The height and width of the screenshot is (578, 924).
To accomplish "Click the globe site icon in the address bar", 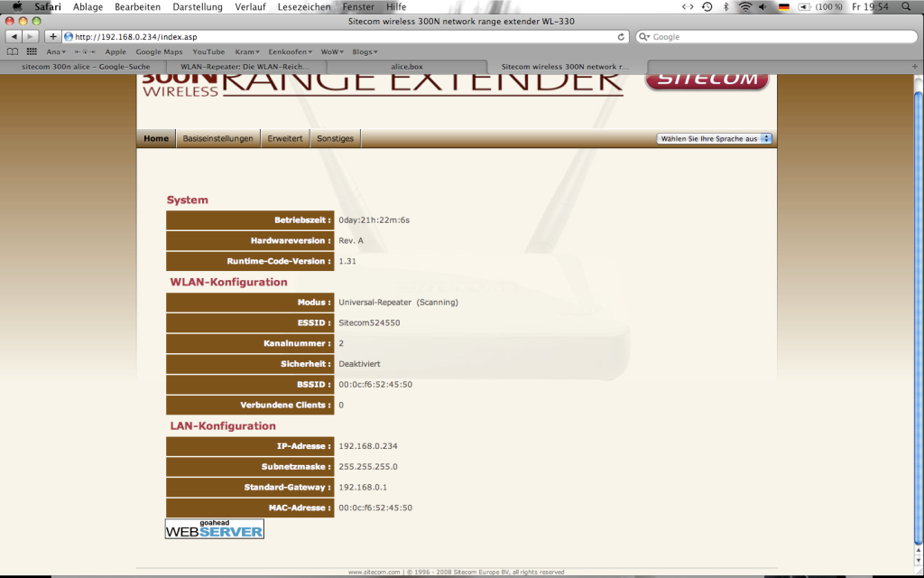I will (x=69, y=36).
